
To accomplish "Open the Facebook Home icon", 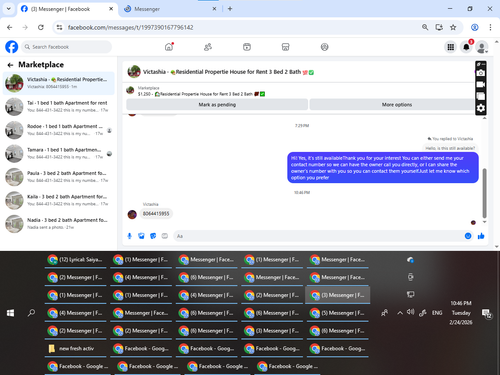I will [x=169, y=47].
